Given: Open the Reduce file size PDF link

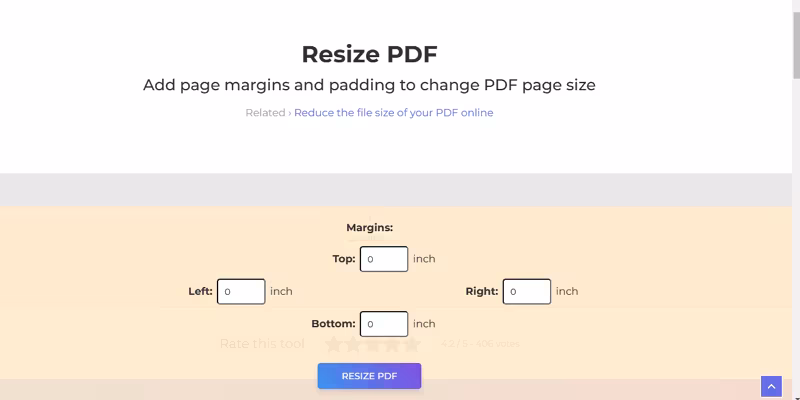Looking at the screenshot, I should coord(393,113).
